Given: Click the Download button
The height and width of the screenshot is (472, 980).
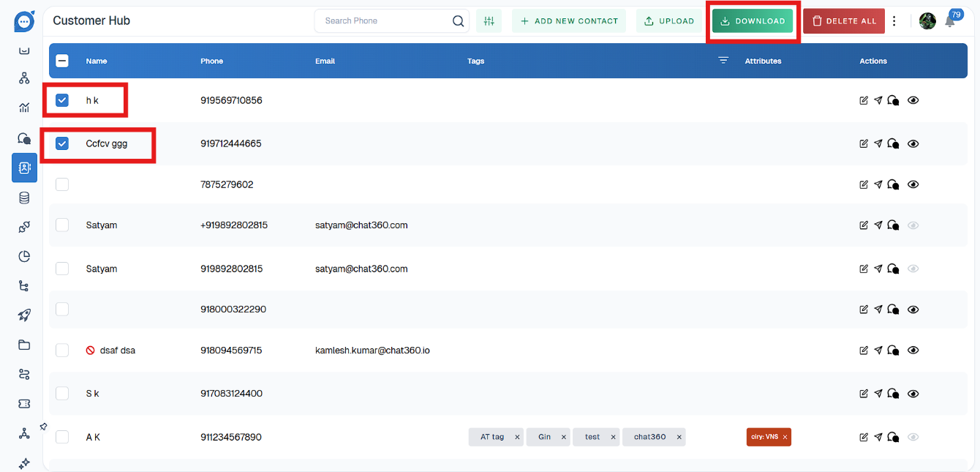Looking at the screenshot, I should [753, 21].
